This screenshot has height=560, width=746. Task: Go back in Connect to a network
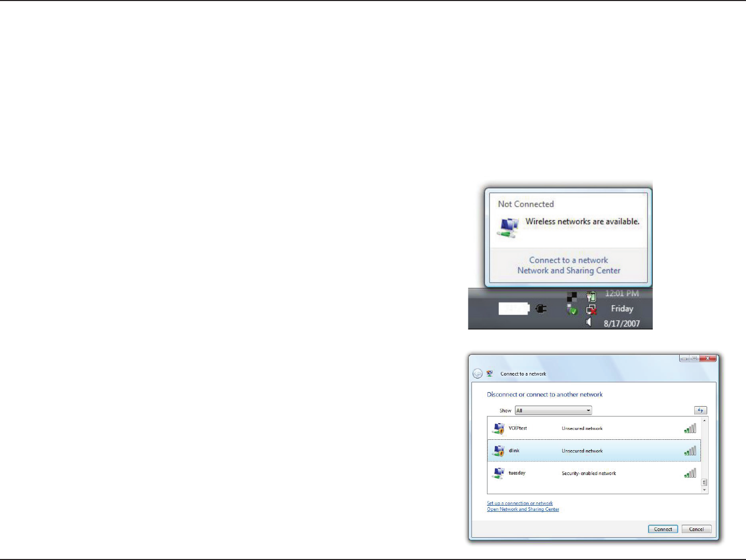(478, 374)
